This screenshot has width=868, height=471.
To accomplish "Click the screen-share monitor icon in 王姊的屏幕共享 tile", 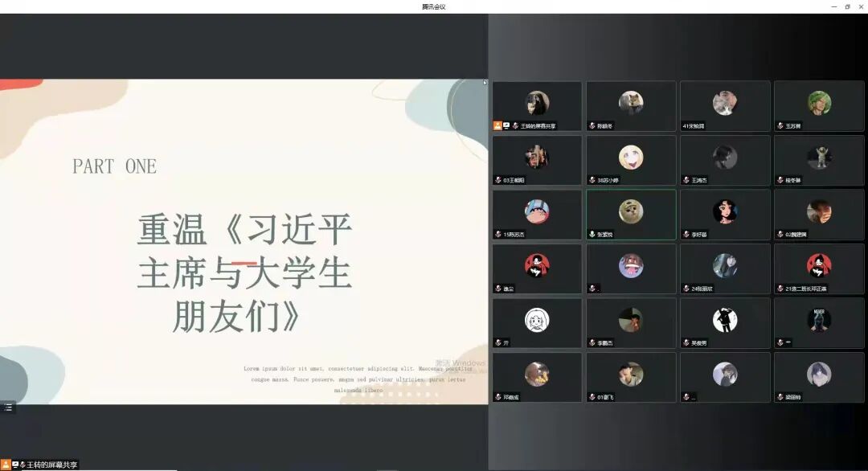I will pyautogui.click(x=505, y=125).
